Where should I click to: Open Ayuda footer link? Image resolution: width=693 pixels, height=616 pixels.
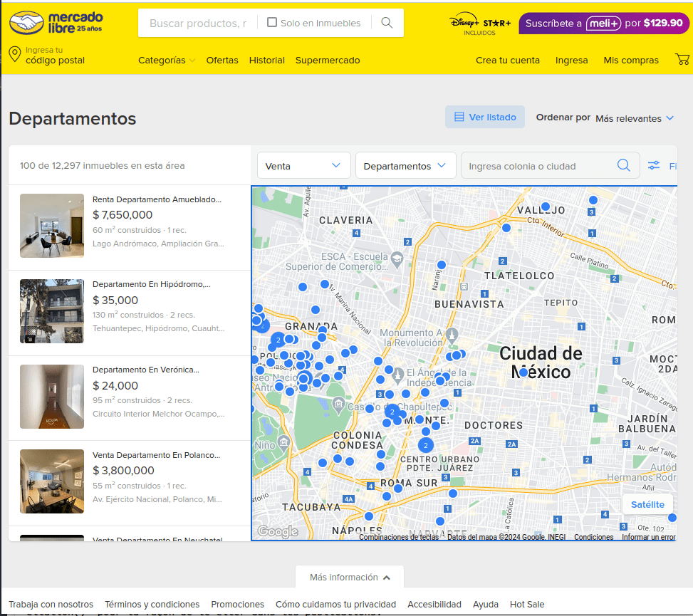pyautogui.click(x=485, y=604)
